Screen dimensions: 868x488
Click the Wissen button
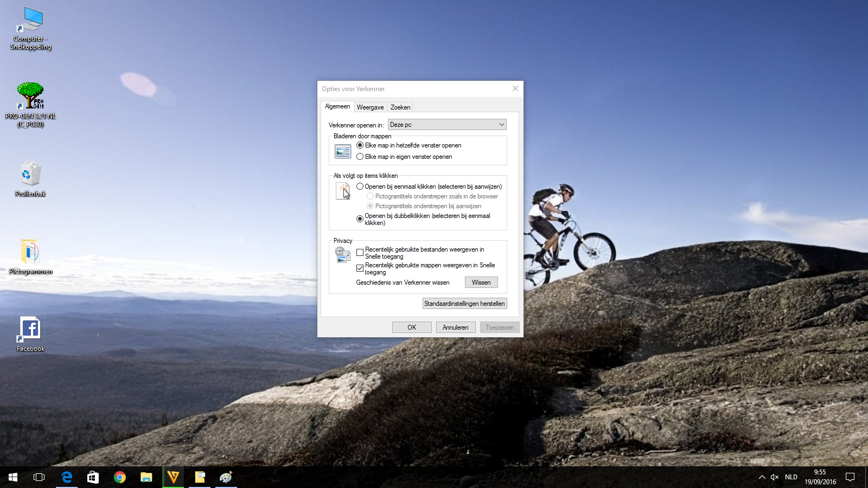click(x=481, y=282)
